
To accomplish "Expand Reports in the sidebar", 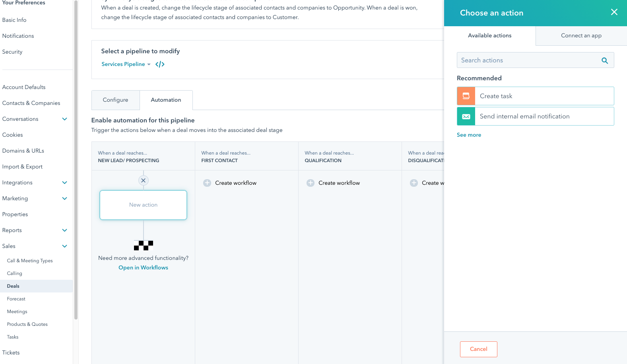I will [x=64, y=230].
